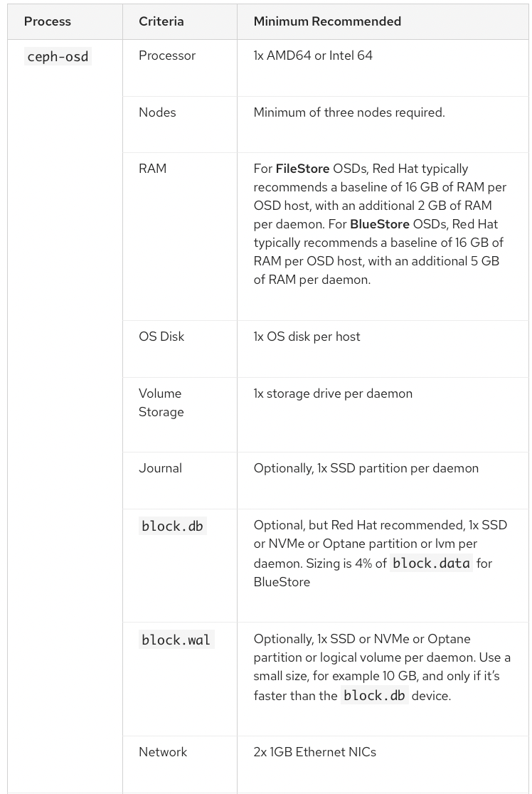
Task: Click the '1x OS disk per host' text
Action: tap(307, 337)
